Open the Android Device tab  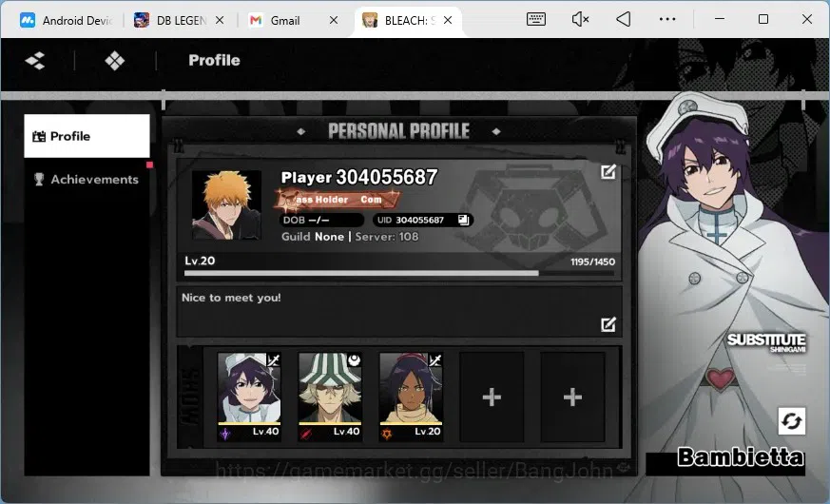coord(67,20)
